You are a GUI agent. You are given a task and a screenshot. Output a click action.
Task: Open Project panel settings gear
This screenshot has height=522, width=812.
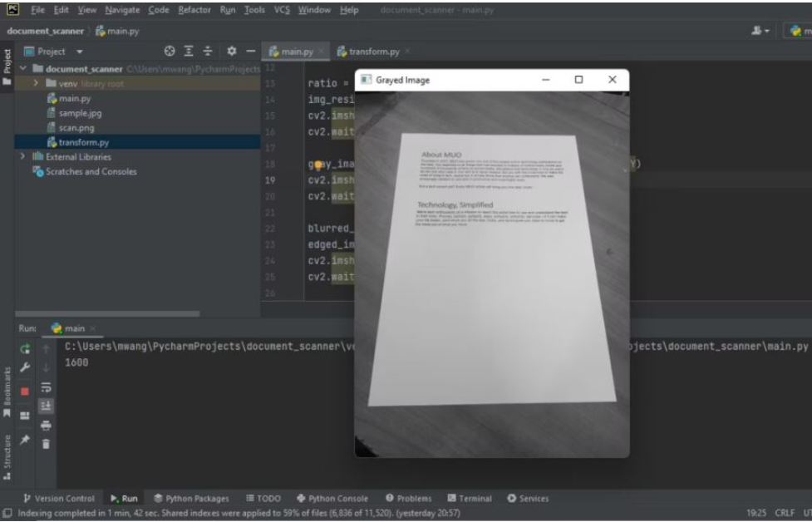click(232, 52)
